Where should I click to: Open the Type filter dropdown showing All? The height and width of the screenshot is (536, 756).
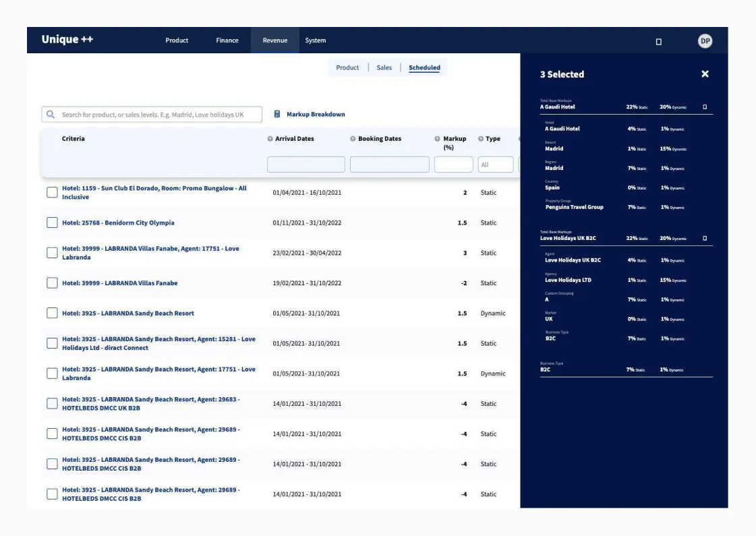point(495,165)
